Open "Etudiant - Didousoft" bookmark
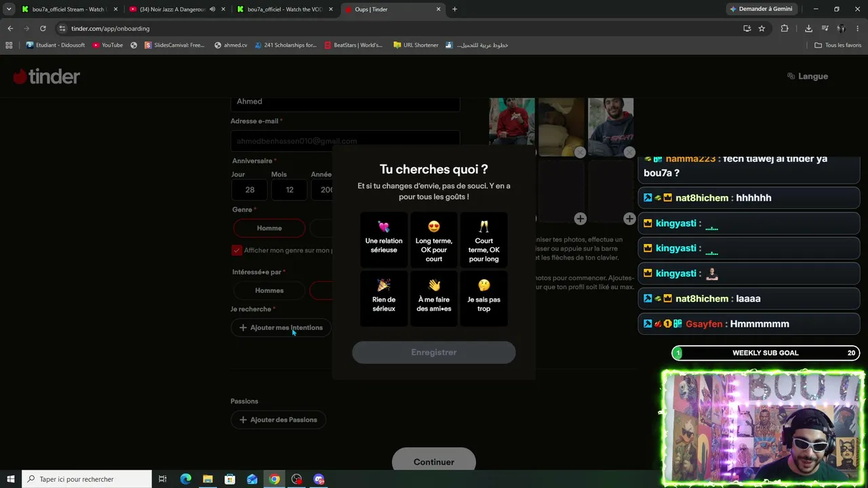 (x=56, y=45)
